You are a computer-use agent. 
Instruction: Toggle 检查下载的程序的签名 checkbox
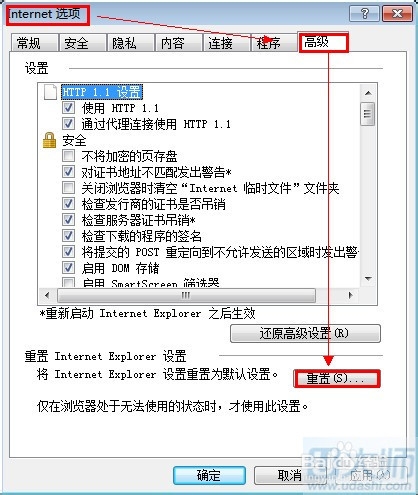(x=68, y=236)
